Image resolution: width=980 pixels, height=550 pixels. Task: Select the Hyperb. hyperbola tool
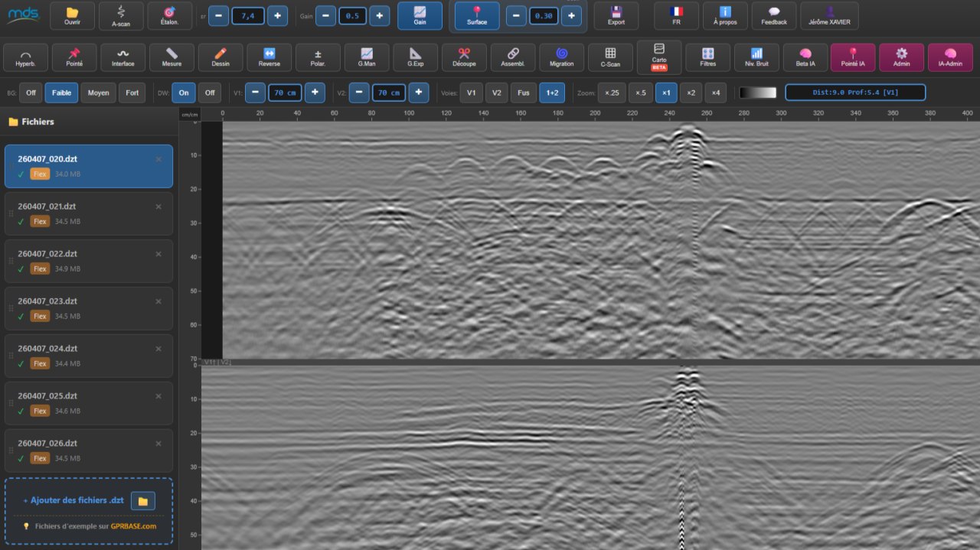pyautogui.click(x=25, y=57)
